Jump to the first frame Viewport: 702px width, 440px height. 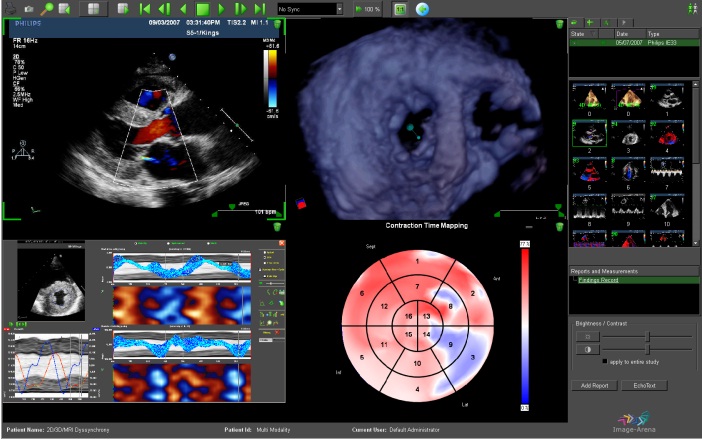tap(145, 9)
